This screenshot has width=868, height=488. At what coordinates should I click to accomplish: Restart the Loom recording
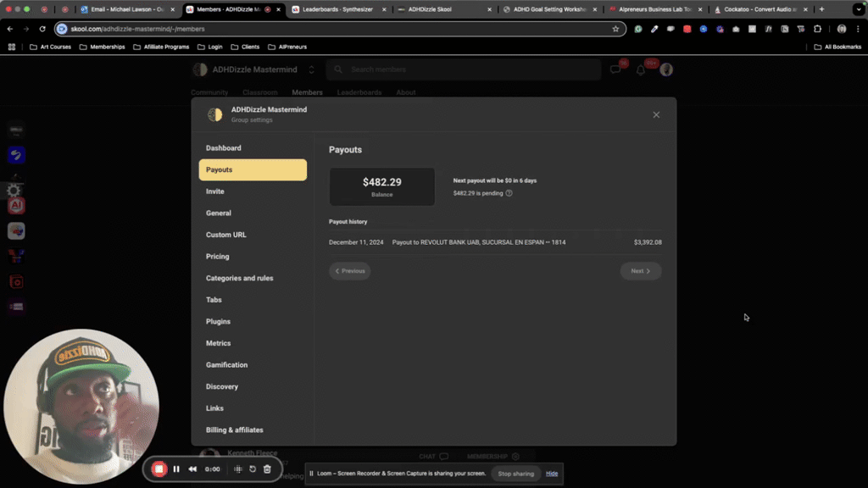[x=253, y=469]
